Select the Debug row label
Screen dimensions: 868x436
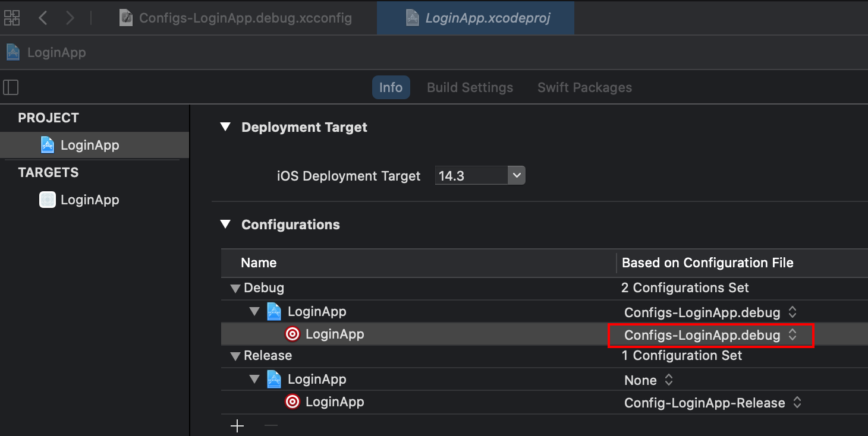click(264, 288)
